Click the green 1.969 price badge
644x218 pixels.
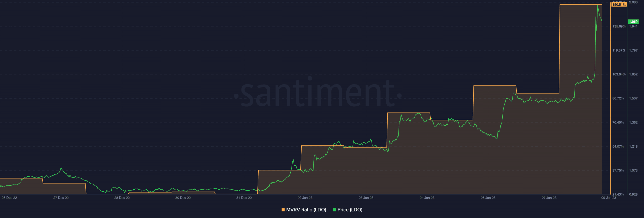633,22
